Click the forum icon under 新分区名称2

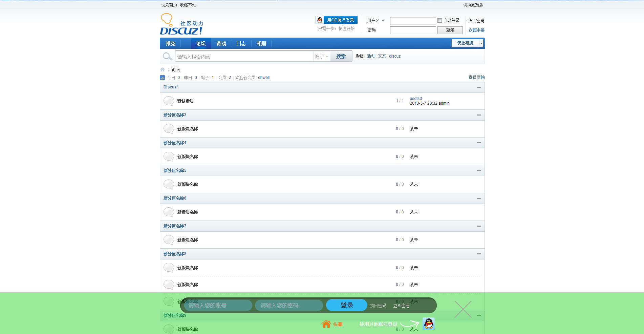[169, 129]
